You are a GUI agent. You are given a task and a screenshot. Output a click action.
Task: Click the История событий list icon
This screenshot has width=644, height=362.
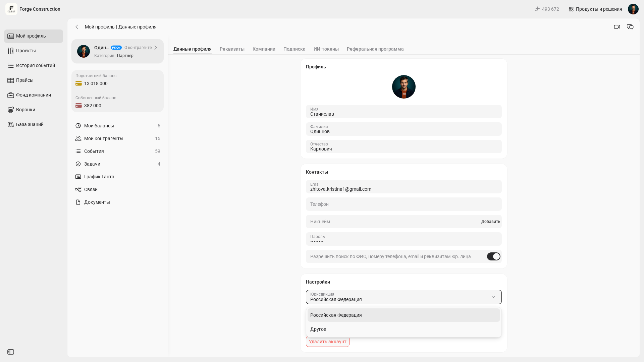pyautogui.click(x=11, y=66)
